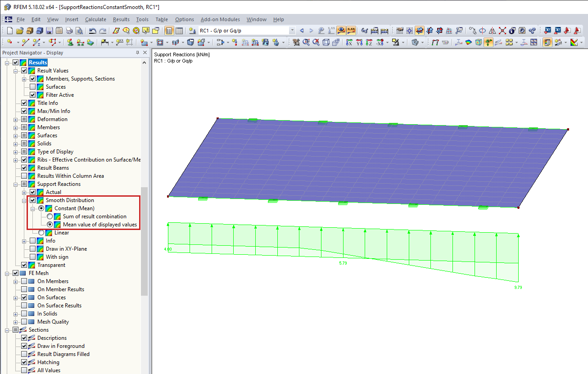This screenshot has width=588, height=374.
Task: Uncheck the Result Values checkbox
Action: click(24, 71)
